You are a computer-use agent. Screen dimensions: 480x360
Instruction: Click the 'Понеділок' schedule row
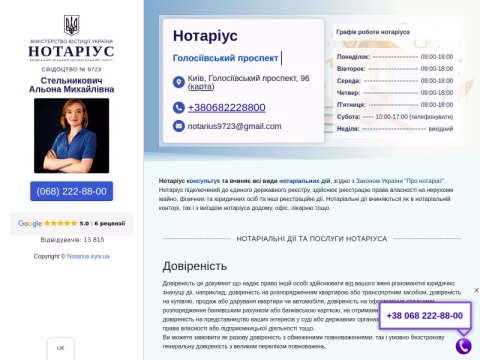(395, 57)
